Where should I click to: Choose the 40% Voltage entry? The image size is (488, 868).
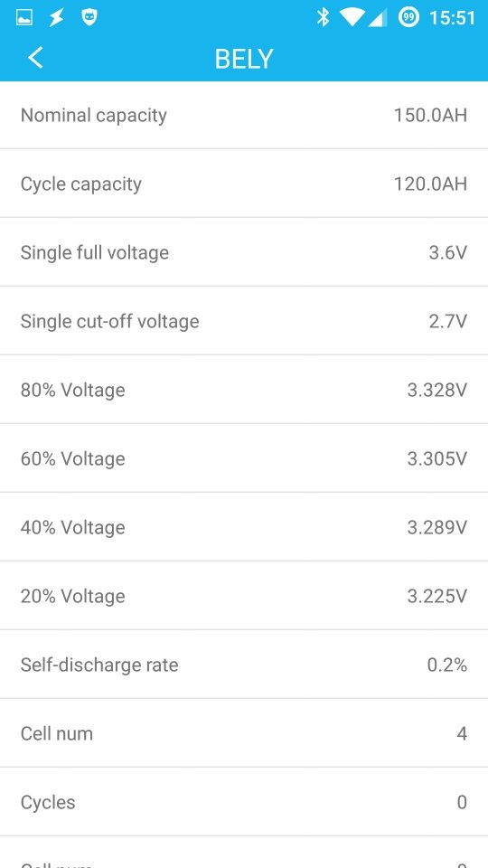(244, 526)
